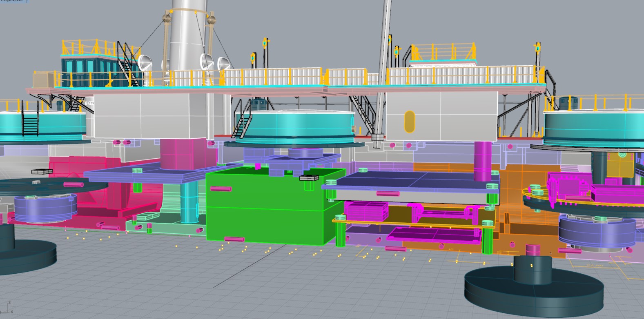Select the purple ring gear on left
Screen dimensions: 644x319
point(45,207)
